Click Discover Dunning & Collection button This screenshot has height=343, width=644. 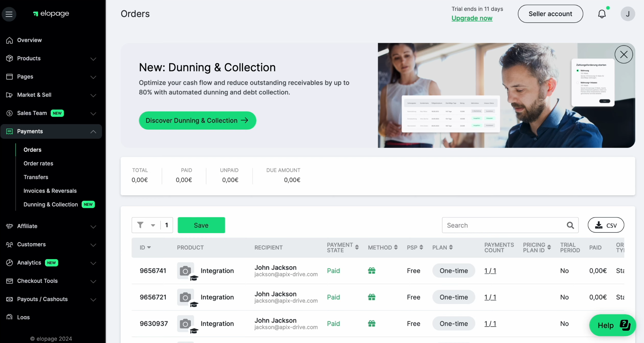(x=197, y=120)
